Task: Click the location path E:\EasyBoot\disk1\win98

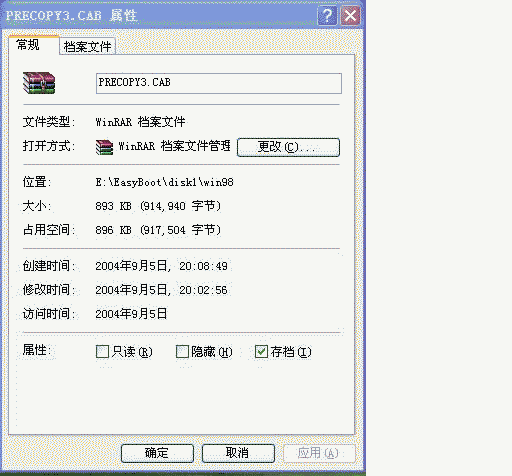Action: (165, 182)
